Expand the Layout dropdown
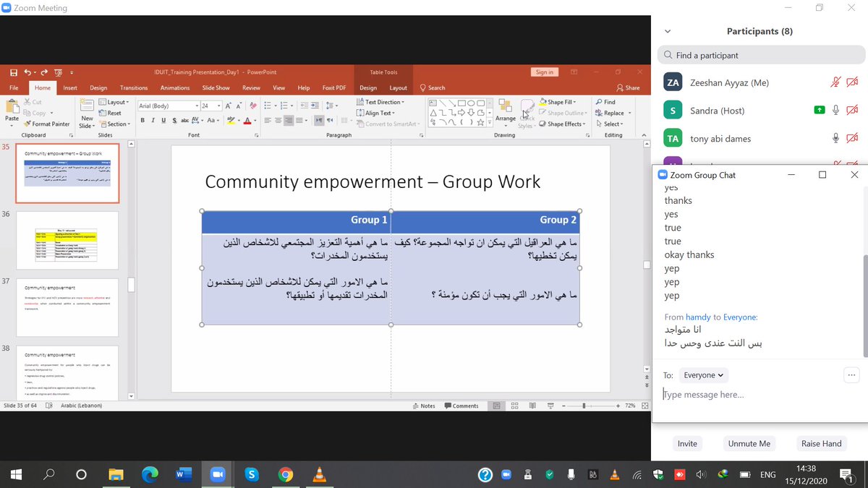 tap(114, 102)
